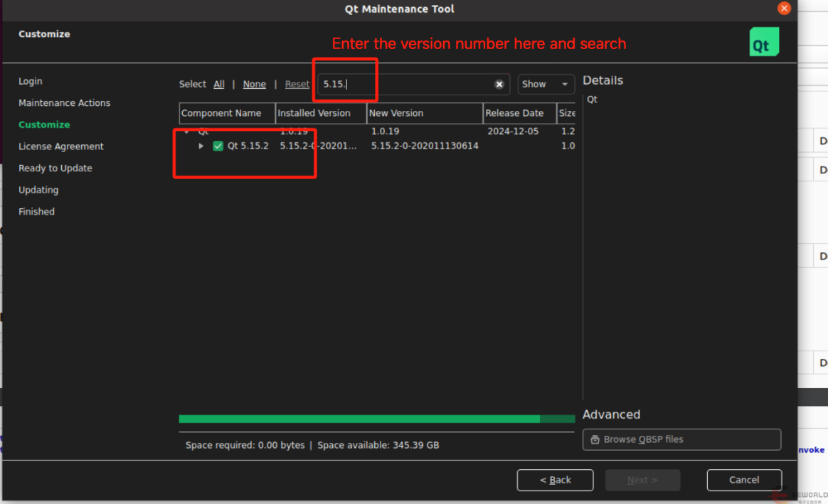Click the Reset selection link
828x504 pixels.
click(x=297, y=85)
